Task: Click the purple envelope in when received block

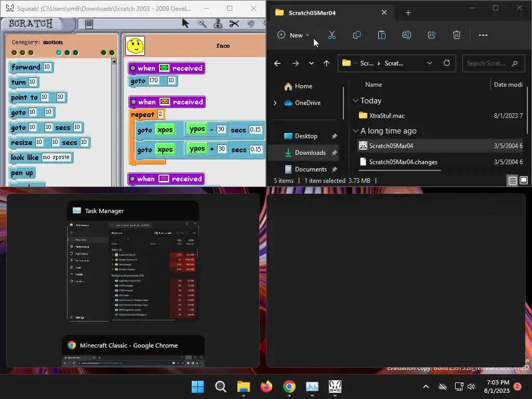Action: 164,179
